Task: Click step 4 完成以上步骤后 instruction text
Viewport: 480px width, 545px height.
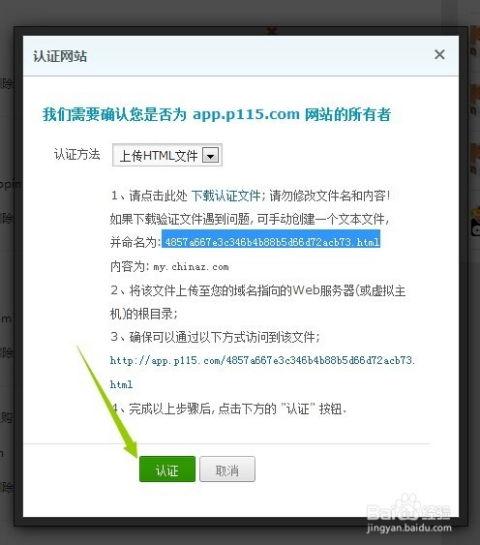Action: click(x=228, y=409)
